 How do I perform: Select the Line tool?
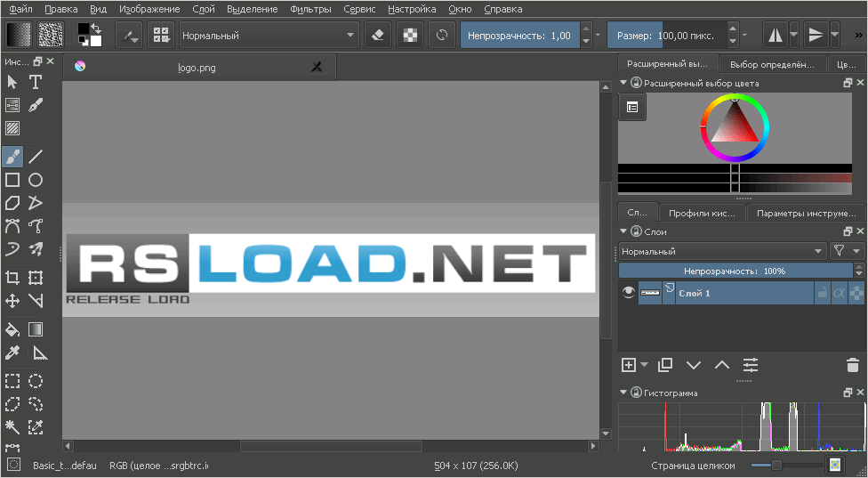[x=36, y=157]
